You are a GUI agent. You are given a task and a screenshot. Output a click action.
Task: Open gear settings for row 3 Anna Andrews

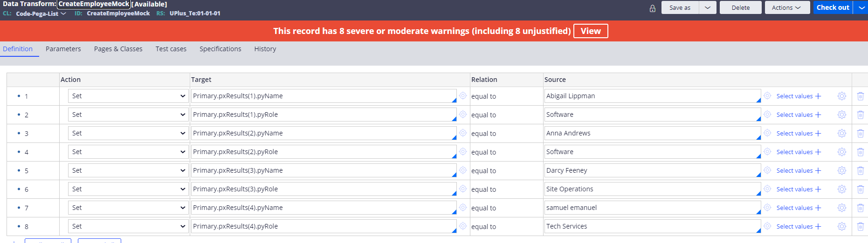842,133
